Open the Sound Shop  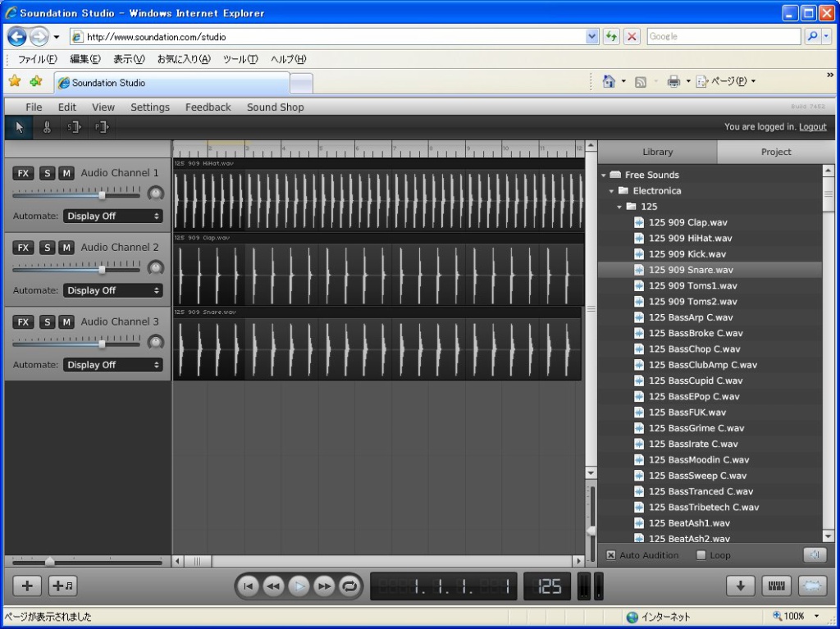point(276,107)
